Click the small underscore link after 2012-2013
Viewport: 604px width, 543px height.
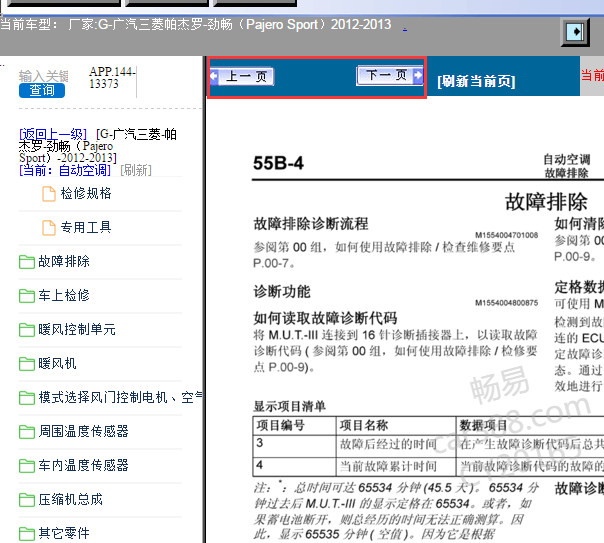[x=405, y=28]
